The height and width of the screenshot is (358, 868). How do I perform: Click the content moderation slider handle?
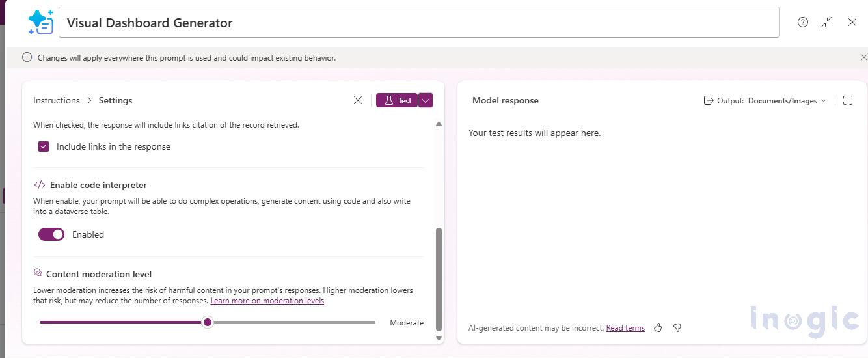click(208, 322)
